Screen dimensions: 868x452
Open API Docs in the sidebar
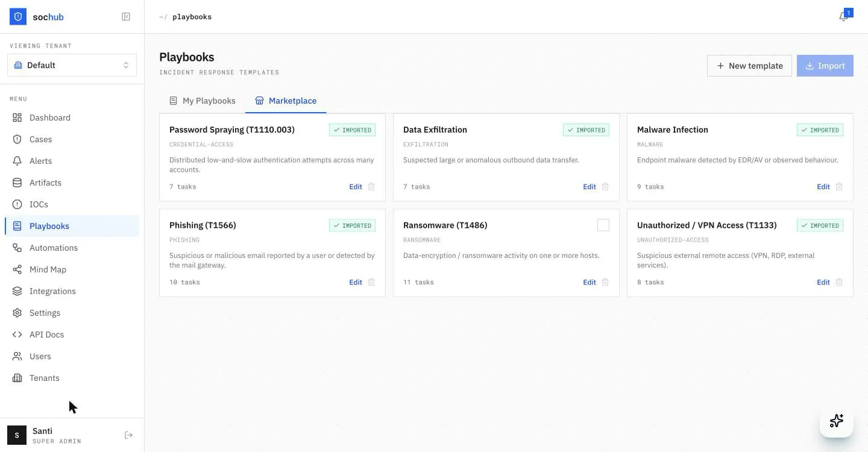[72, 334]
